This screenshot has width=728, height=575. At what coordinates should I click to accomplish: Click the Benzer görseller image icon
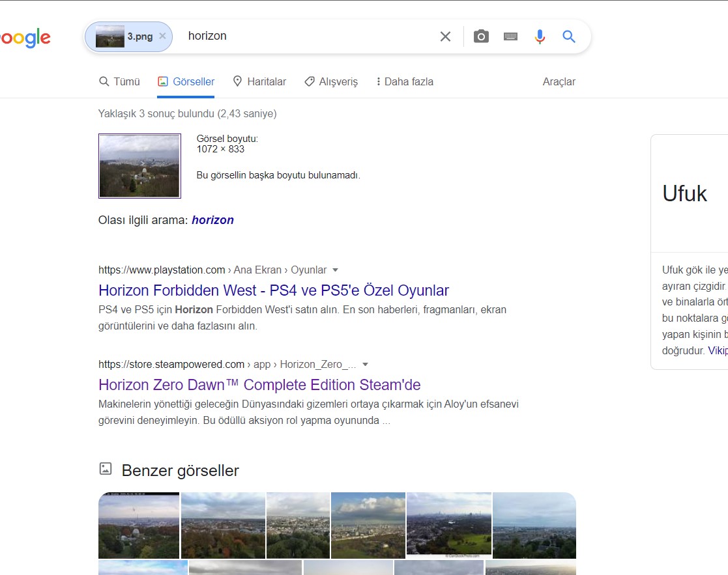(106, 469)
